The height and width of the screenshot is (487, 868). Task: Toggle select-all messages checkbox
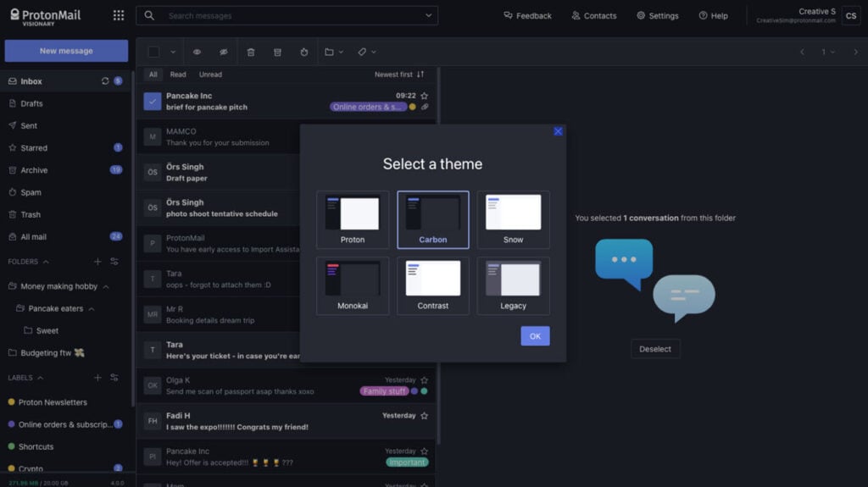(x=154, y=52)
